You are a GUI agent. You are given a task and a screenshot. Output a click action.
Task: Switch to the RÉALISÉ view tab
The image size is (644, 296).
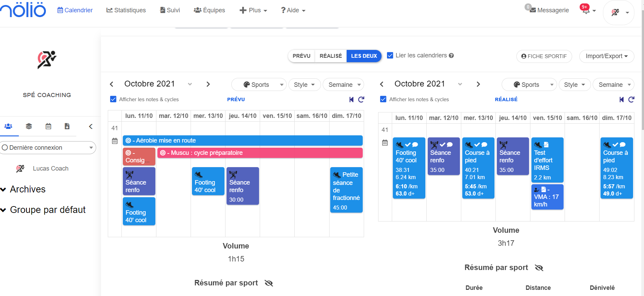click(x=331, y=56)
